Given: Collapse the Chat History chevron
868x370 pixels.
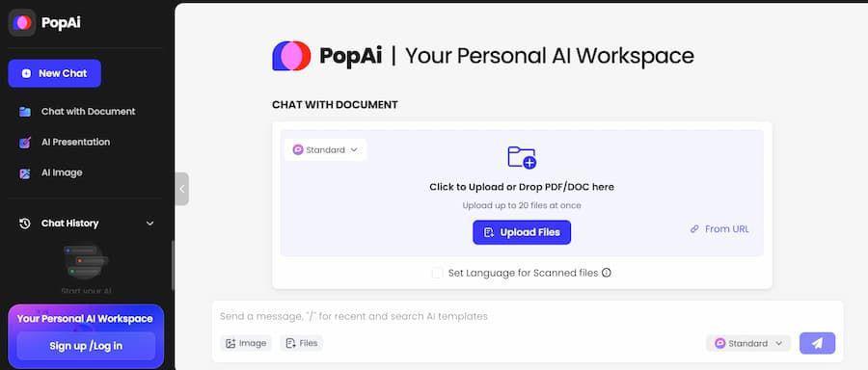Looking at the screenshot, I should [150, 224].
